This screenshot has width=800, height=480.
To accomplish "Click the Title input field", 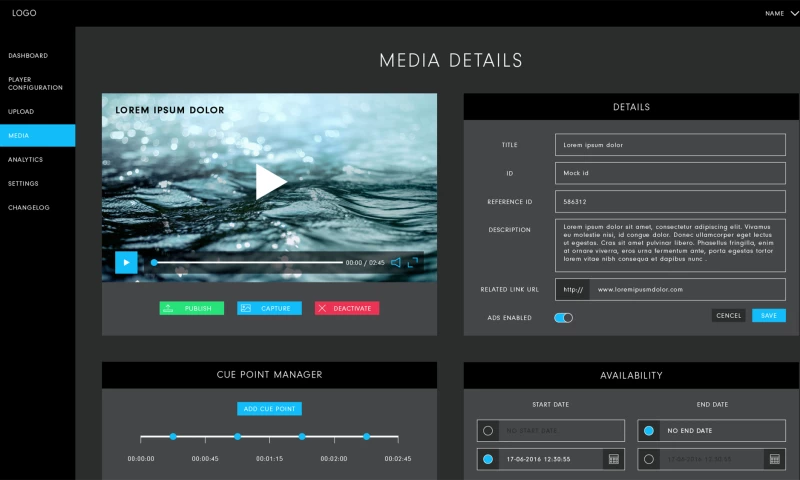I will point(670,145).
